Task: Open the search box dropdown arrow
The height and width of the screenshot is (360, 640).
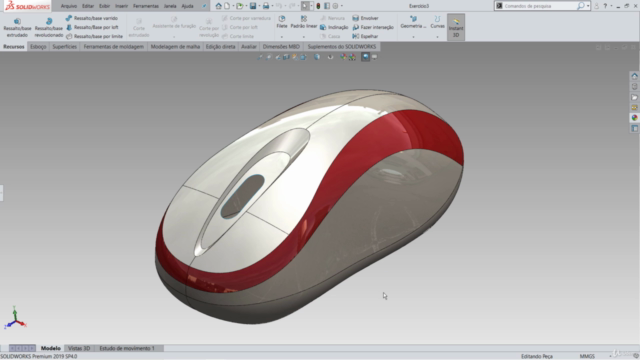Action: pyautogui.click(x=588, y=6)
